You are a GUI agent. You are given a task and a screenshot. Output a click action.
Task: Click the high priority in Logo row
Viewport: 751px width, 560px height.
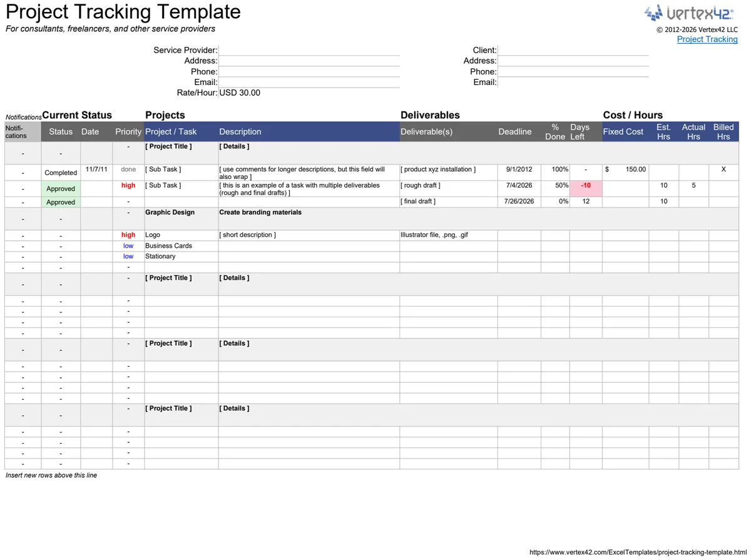(x=128, y=235)
